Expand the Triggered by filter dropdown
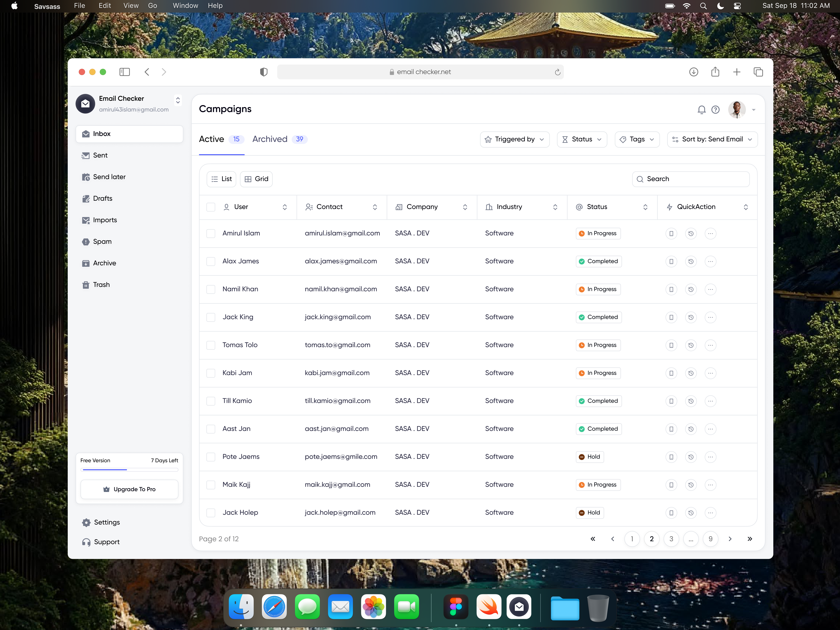The width and height of the screenshot is (840, 630). [x=514, y=139]
